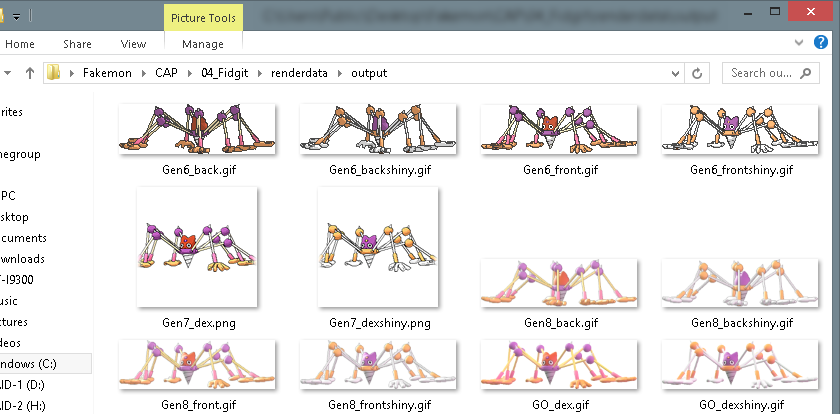840x414 pixels.
Task: Click the folder icon in the address bar
Action: 53,73
